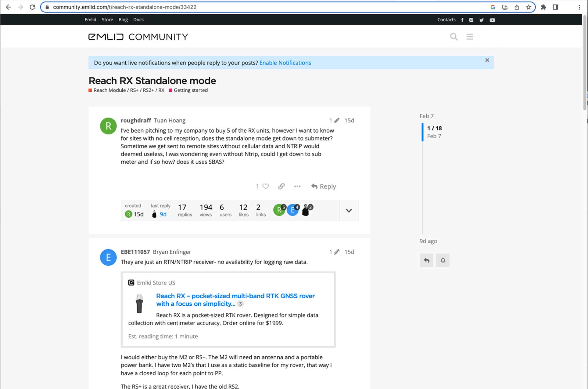
Task: Click the black participant avatar with badge 3
Action: 307,210
